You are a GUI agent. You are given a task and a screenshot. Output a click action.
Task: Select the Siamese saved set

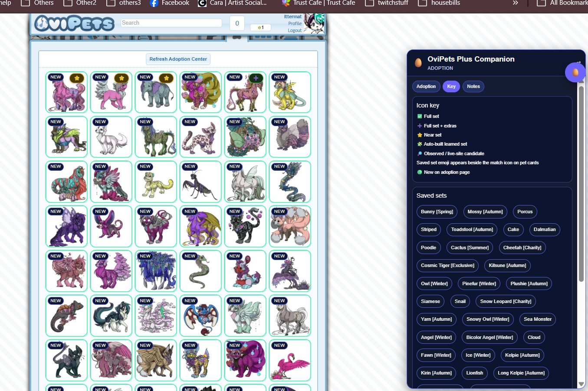click(x=430, y=301)
